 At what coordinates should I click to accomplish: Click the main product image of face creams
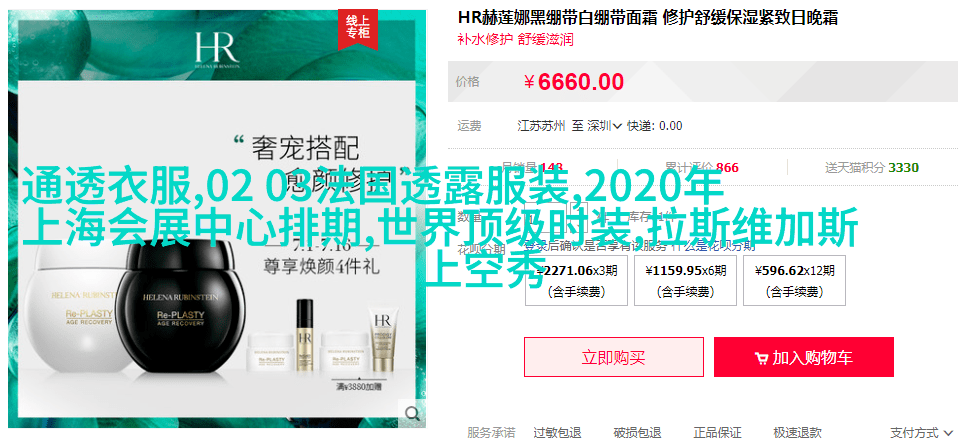pyautogui.click(x=217, y=219)
